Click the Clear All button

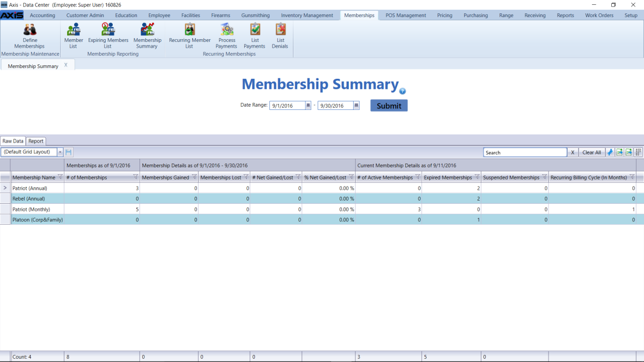592,152
